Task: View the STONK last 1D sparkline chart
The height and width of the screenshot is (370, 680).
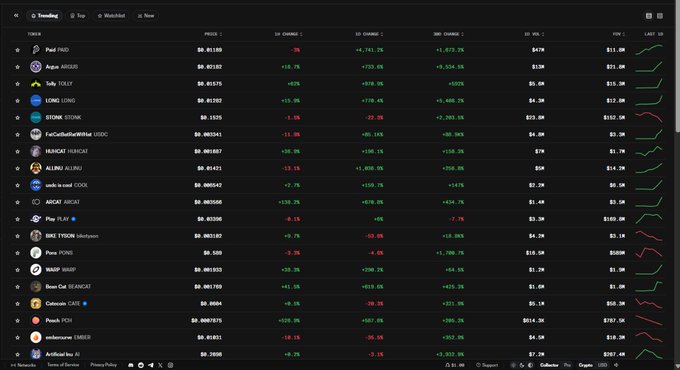Action: [x=649, y=117]
